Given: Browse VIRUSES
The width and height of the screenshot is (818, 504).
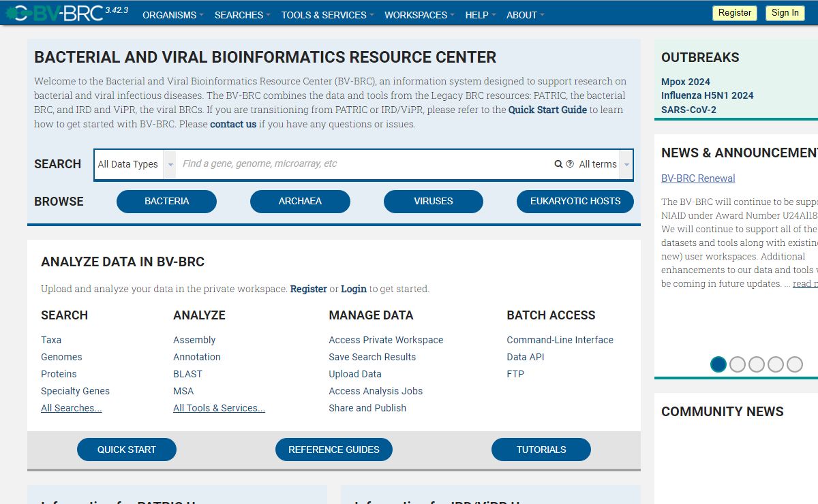Looking at the screenshot, I should 434,202.
